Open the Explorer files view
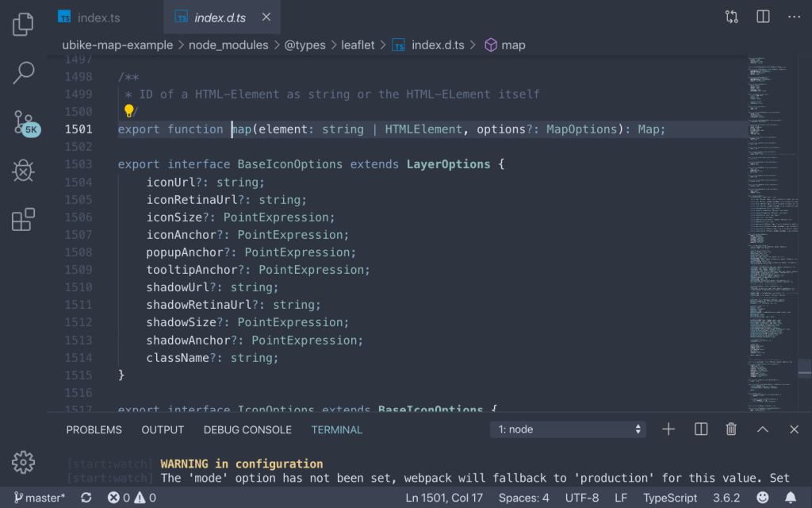This screenshot has height=508, width=812. click(23, 24)
